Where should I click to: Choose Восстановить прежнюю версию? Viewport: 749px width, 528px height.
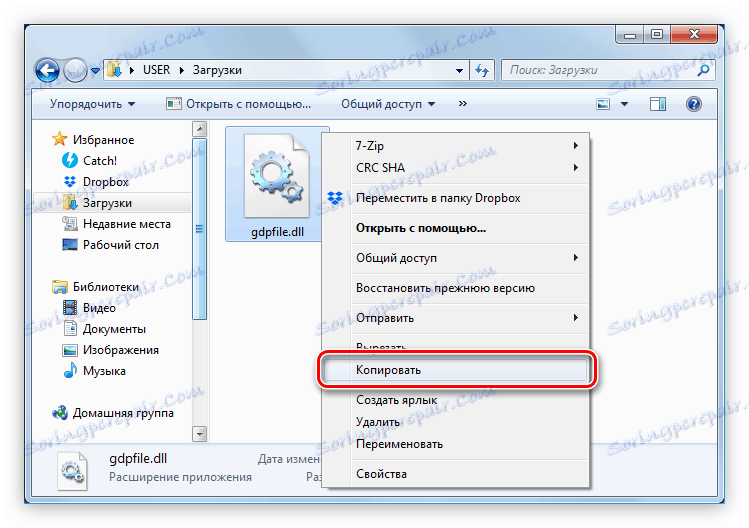coord(455,288)
